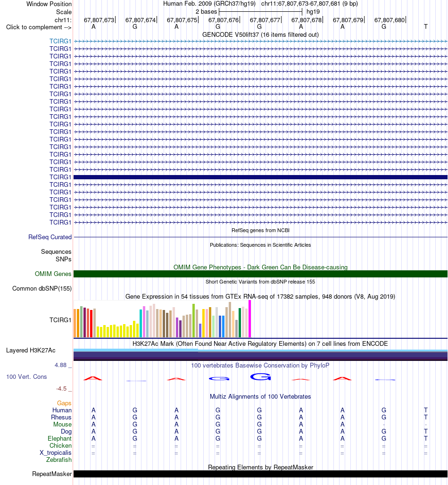Viewport: 448px width, 485px height.
Task: Click the orange 'Gaps' label
Action: click(x=64, y=403)
